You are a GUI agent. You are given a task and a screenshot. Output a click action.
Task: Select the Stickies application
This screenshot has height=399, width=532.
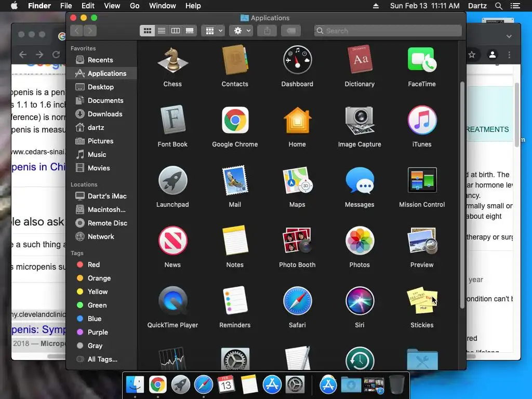click(422, 301)
